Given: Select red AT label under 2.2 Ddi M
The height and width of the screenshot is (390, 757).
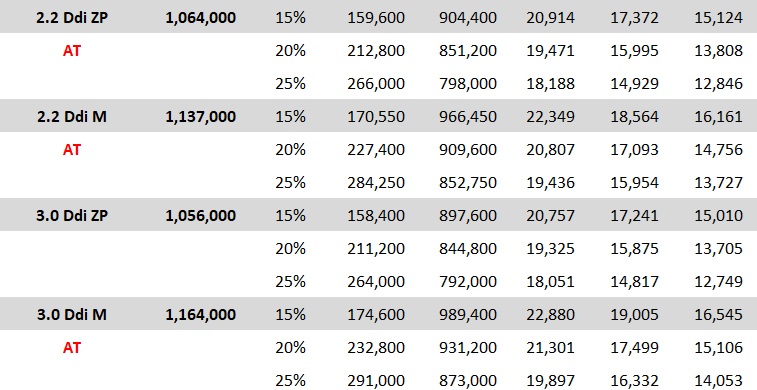Looking at the screenshot, I should tap(71, 150).
